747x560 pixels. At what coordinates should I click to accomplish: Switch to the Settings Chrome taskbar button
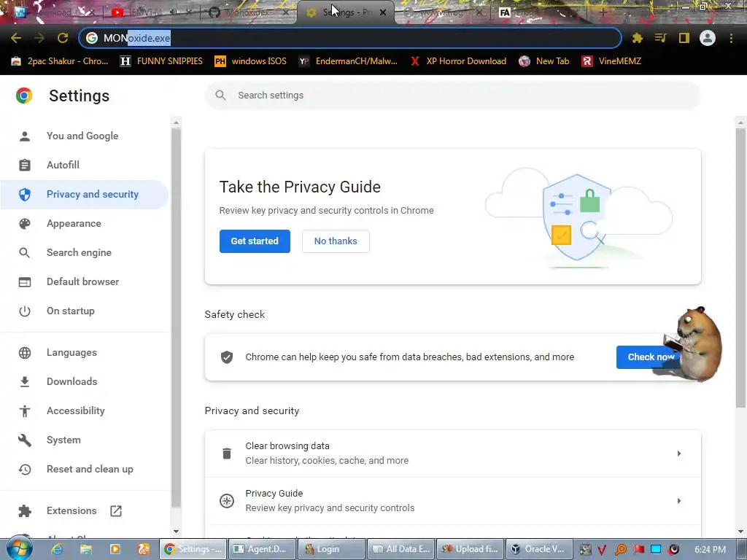(193, 549)
